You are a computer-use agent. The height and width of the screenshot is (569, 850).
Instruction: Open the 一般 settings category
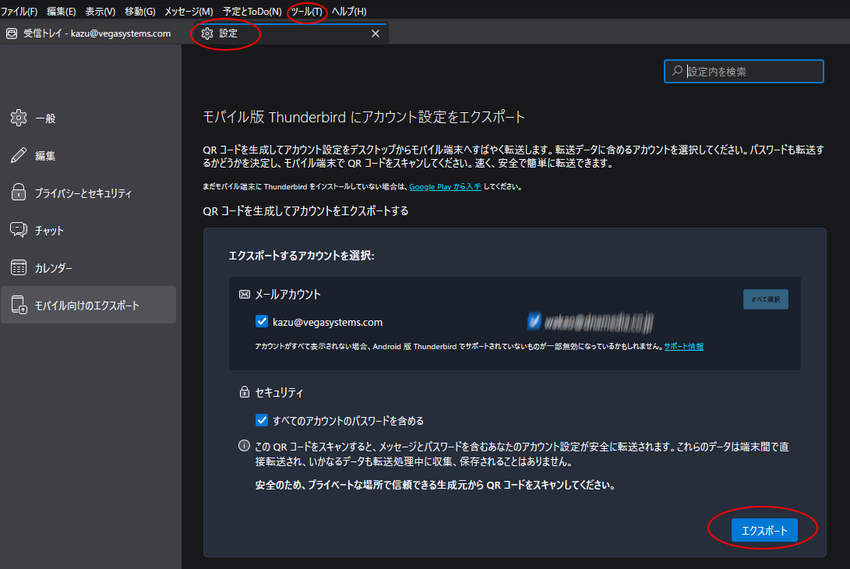pyautogui.click(x=88, y=118)
